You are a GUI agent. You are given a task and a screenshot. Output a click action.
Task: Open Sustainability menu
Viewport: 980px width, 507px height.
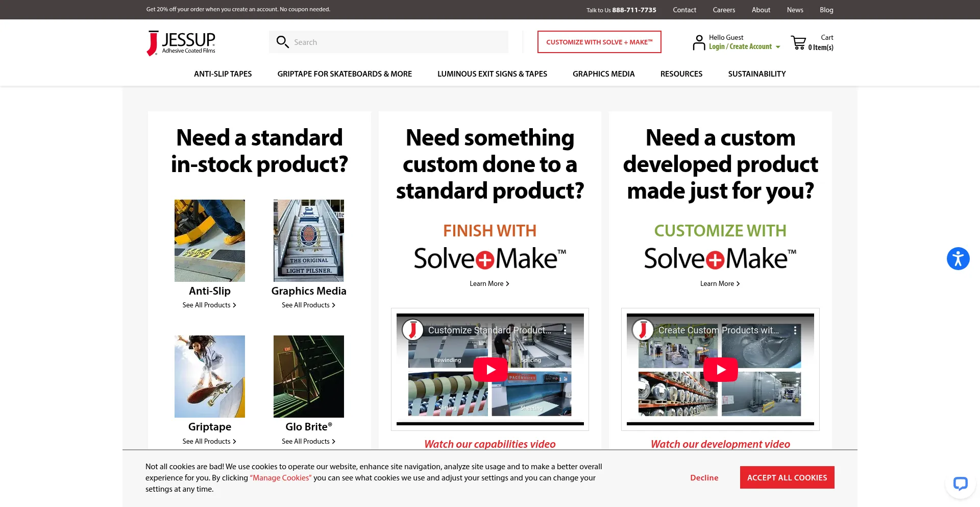click(x=756, y=74)
